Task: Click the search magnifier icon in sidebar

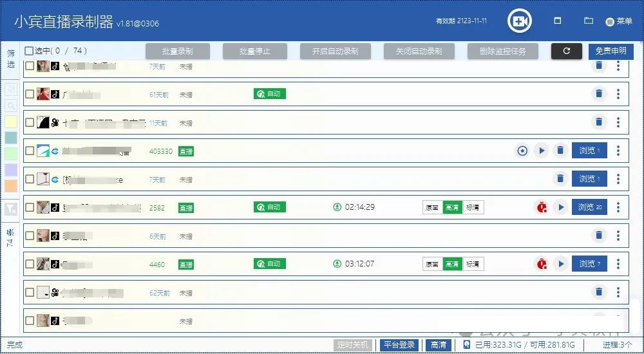Action: coord(11,106)
